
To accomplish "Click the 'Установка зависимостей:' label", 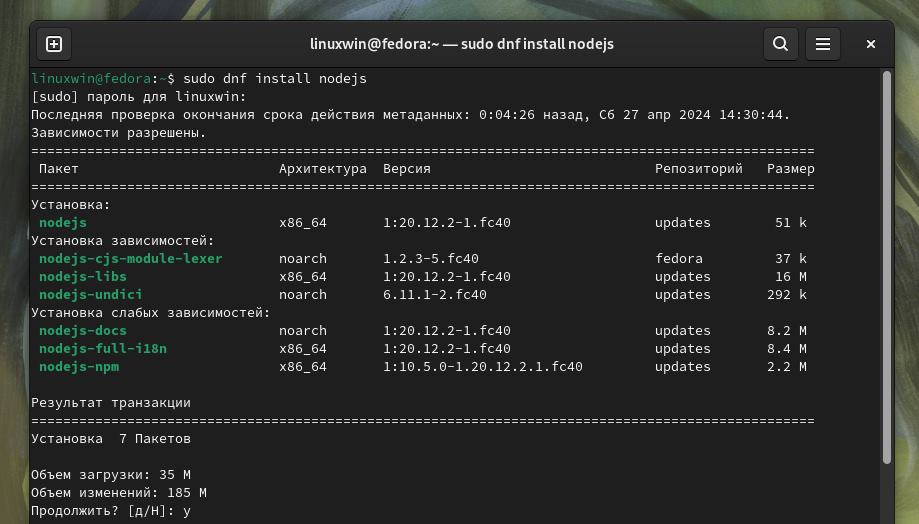I will [123, 241].
